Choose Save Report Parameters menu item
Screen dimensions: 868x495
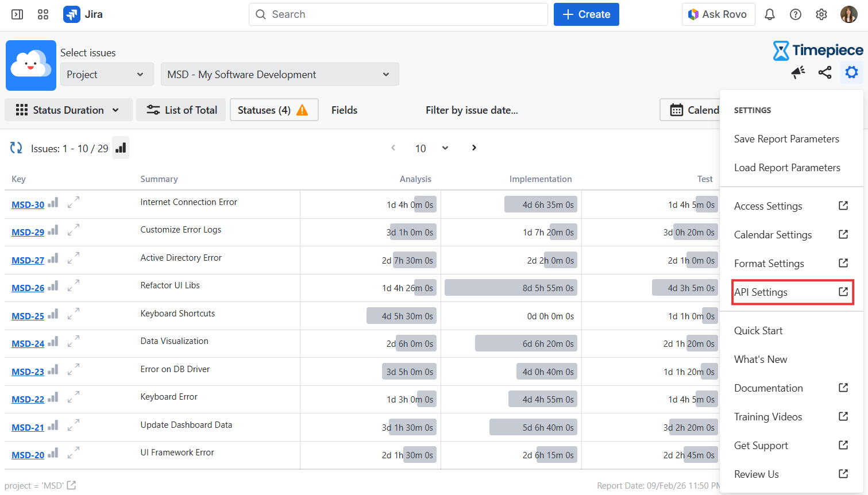[786, 139]
